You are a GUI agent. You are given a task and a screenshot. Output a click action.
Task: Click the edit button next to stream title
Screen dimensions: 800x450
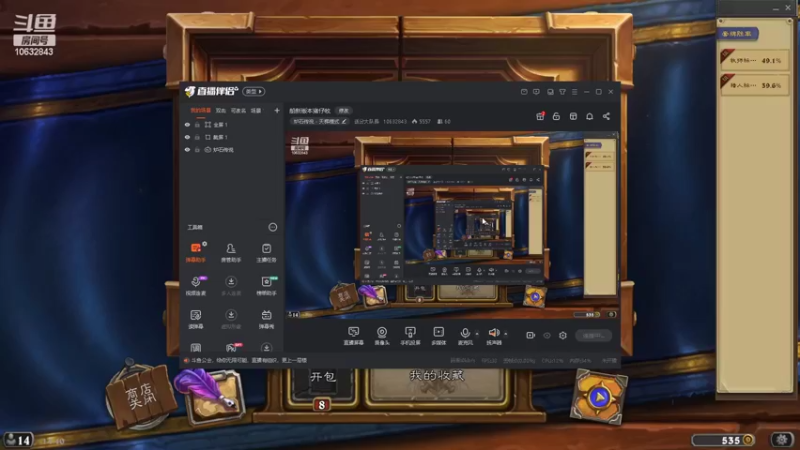tap(344, 111)
